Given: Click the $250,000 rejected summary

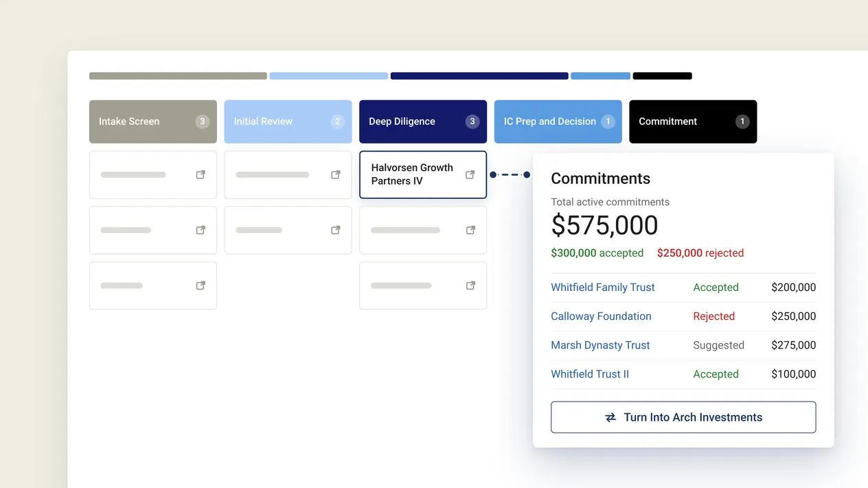Looking at the screenshot, I should point(700,253).
